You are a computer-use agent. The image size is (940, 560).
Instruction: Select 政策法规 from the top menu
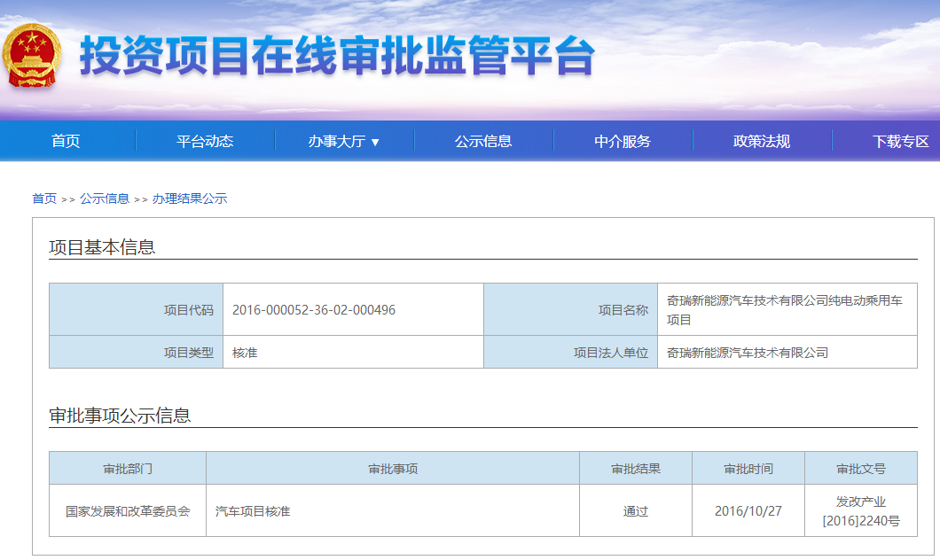point(763,140)
